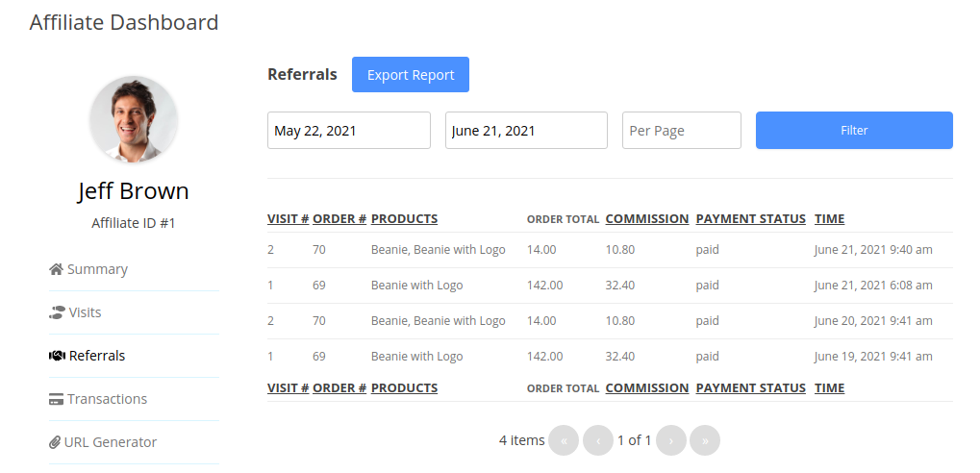Screen dimensions: 980x473
Task: Sort by PAYMENT STATUS in top header
Action: coord(750,218)
